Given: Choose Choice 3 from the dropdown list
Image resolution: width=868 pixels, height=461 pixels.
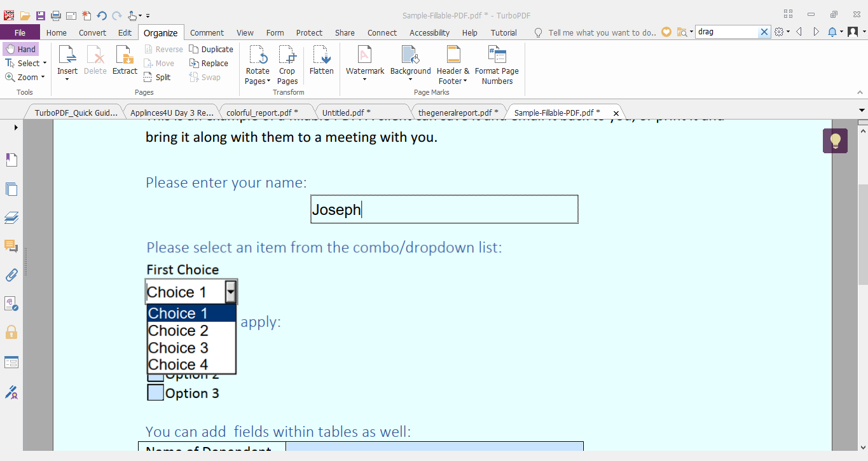Looking at the screenshot, I should pos(178,348).
